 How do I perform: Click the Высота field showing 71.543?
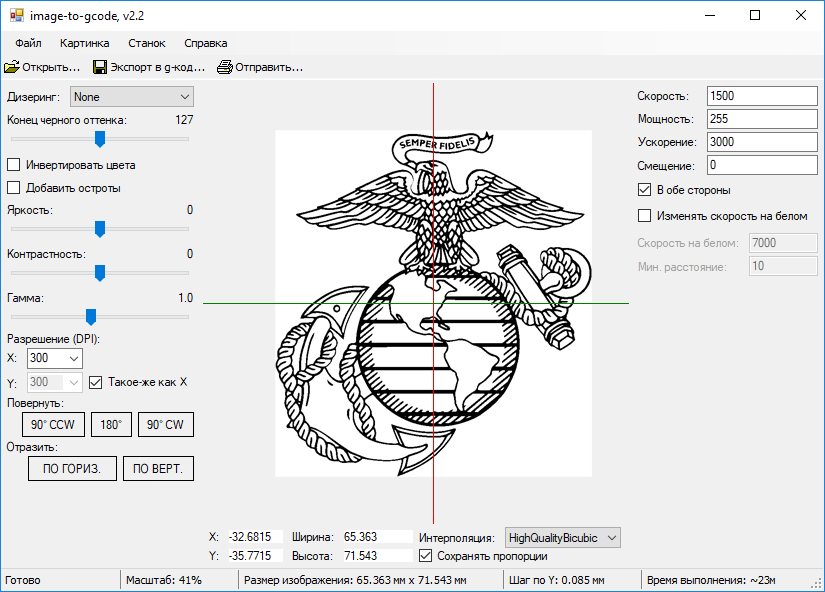378,556
